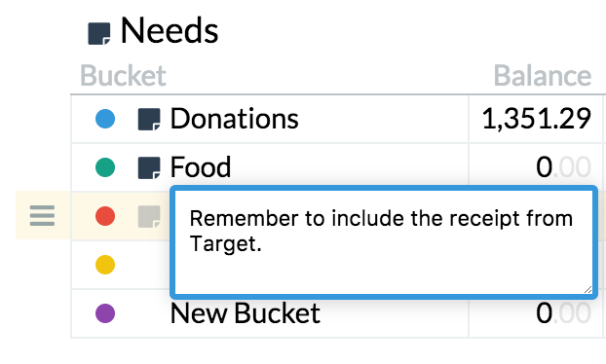Open the Needs group note icon
Viewport: 606px width, 364px height.
[x=99, y=34]
